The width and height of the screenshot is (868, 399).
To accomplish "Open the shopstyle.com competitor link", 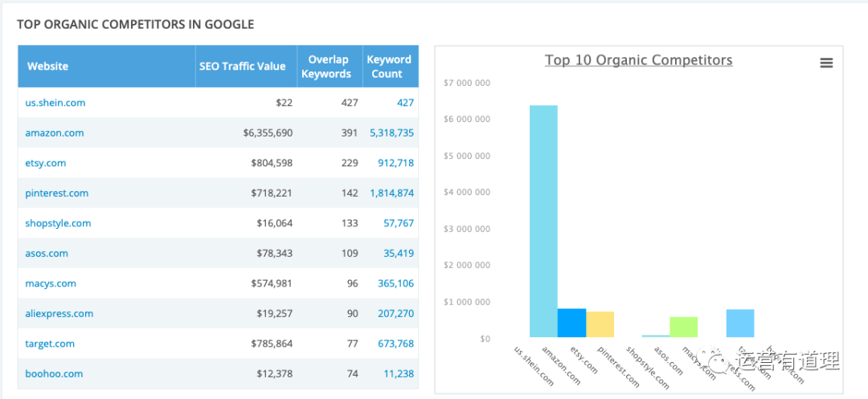I will pyautogui.click(x=58, y=223).
